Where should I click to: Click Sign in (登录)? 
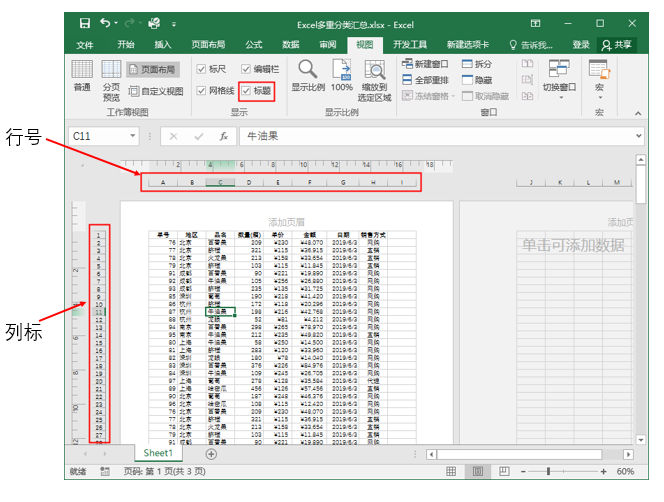point(581,45)
